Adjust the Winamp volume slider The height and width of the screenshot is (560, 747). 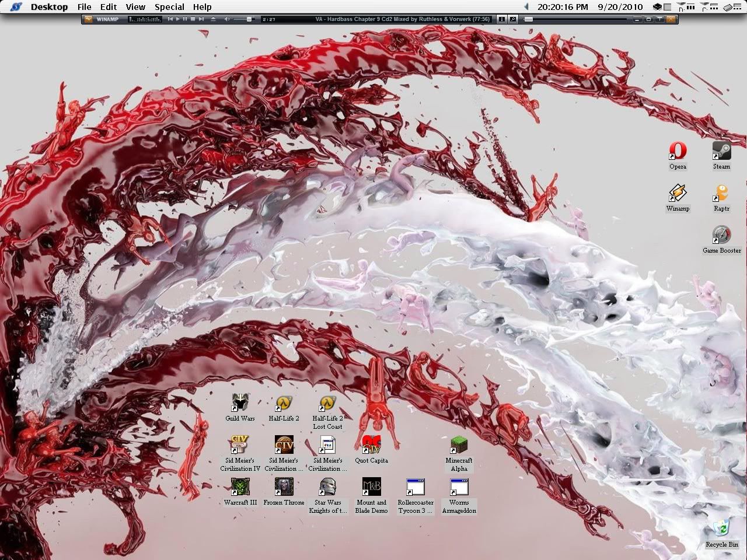coord(244,19)
